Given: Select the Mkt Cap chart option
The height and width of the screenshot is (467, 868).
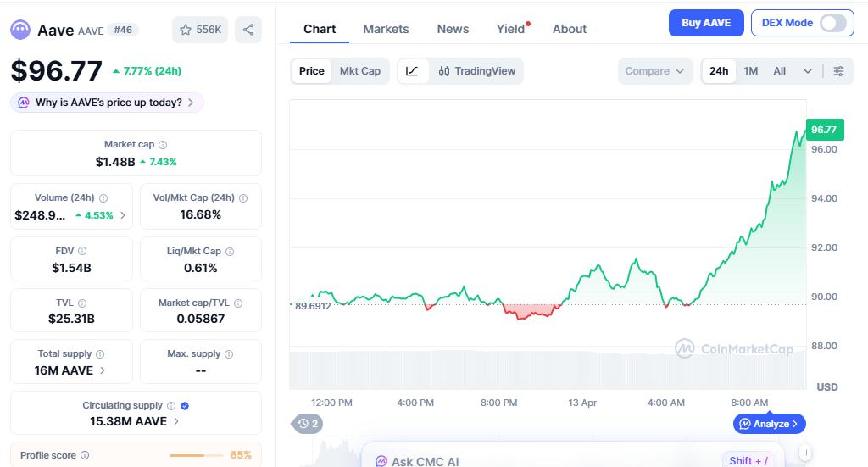Looking at the screenshot, I should pyautogui.click(x=359, y=71).
